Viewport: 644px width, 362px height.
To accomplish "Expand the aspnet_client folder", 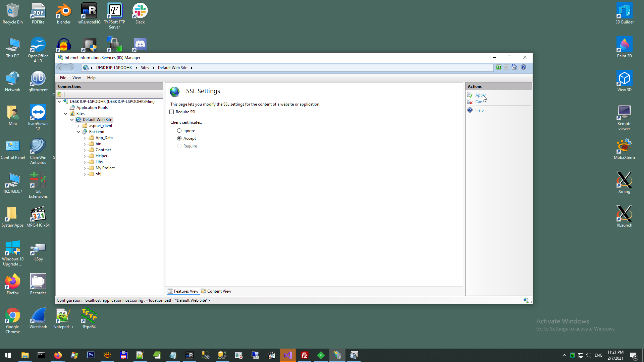I will coord(78,126).
